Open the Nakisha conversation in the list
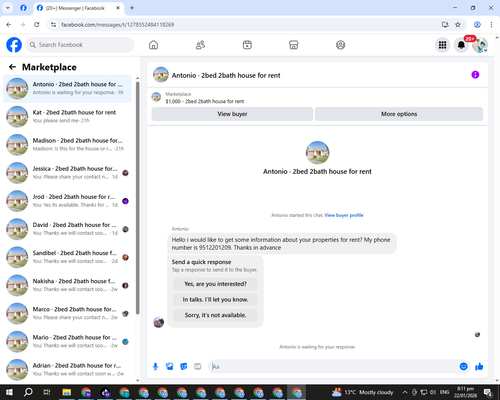This screenshot has height=400, width=500. tap(67, 285)
